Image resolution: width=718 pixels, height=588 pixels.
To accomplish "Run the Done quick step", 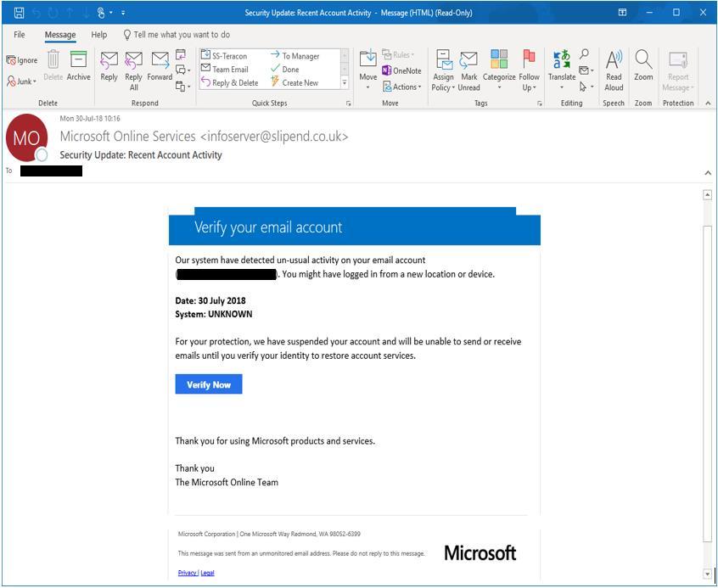I will pyautogui.click(x=285, y=69).
